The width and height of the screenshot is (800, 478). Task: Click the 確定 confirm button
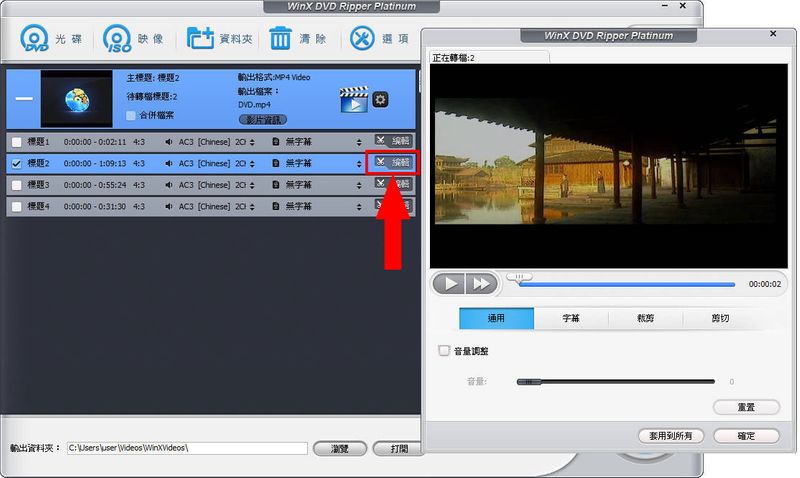[746, 436]
